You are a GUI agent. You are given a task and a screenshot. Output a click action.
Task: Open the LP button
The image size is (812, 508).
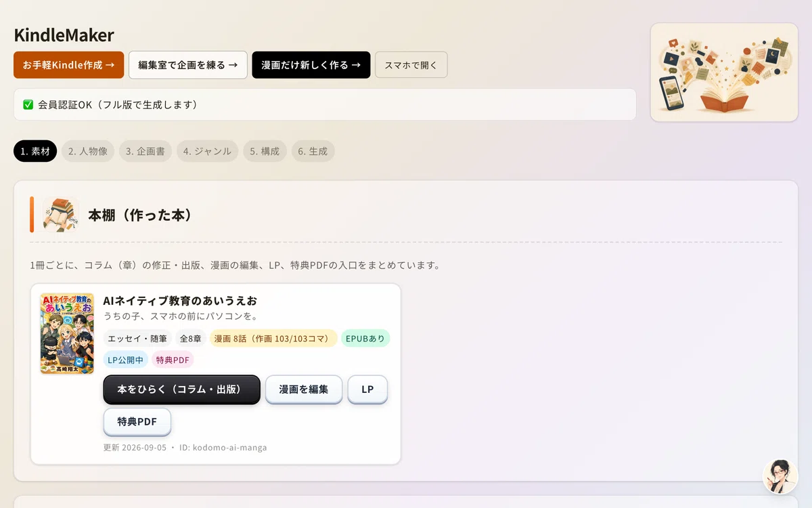(x=367, y=389)
